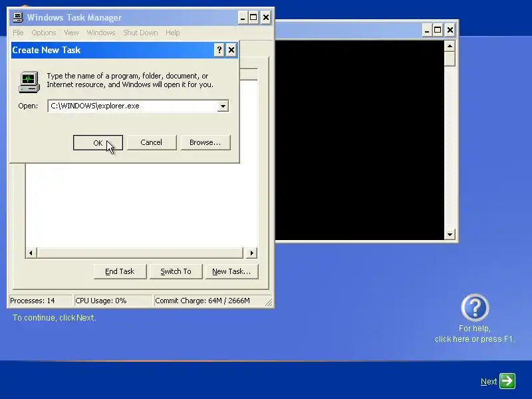Open the Help menu in Task Manager

[173, 33]
